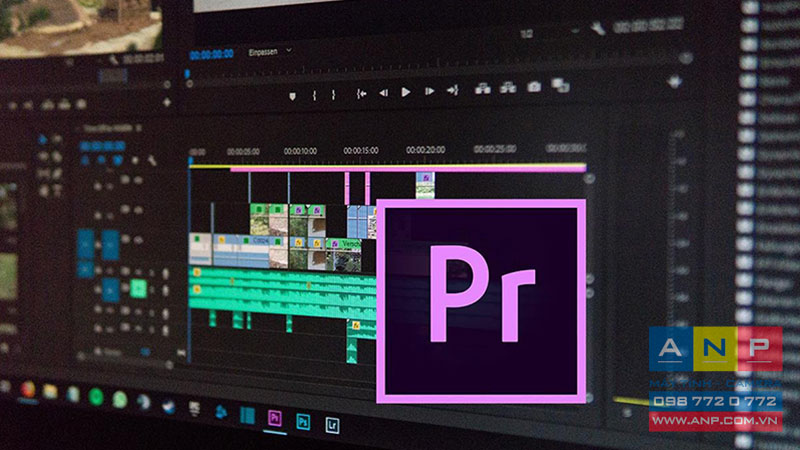Open Timeline Display Settings wrench
This screenshot has width=800, height=450.
152,161
